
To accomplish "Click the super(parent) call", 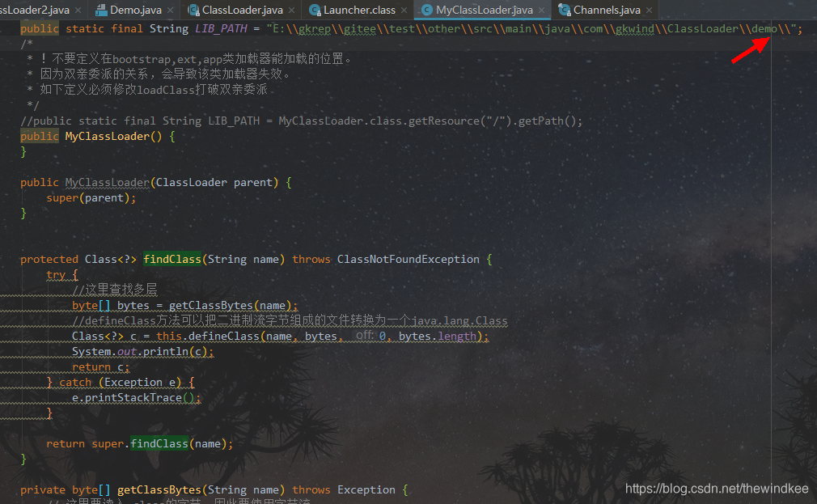I will 91,198.
